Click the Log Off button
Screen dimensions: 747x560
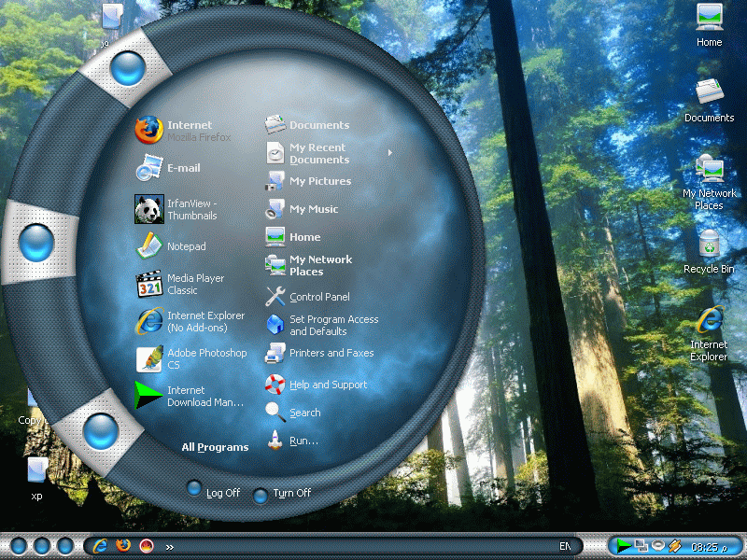click(219, 493)
